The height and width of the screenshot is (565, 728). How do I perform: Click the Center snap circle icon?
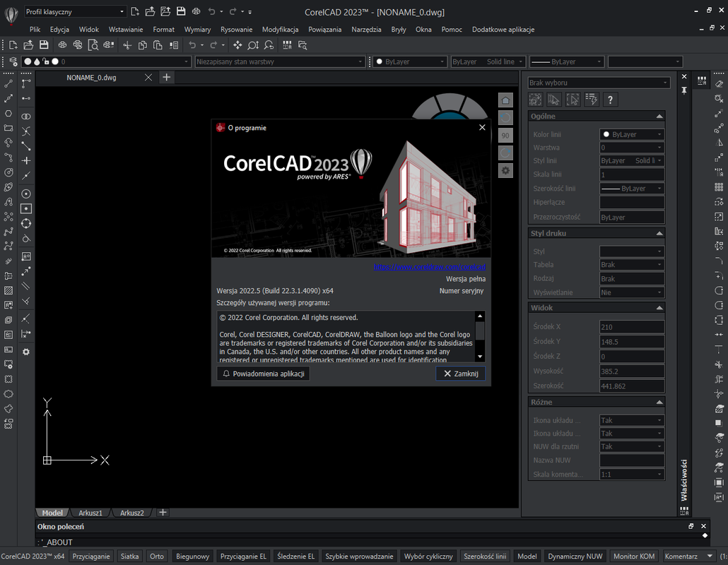coord(26,194)
